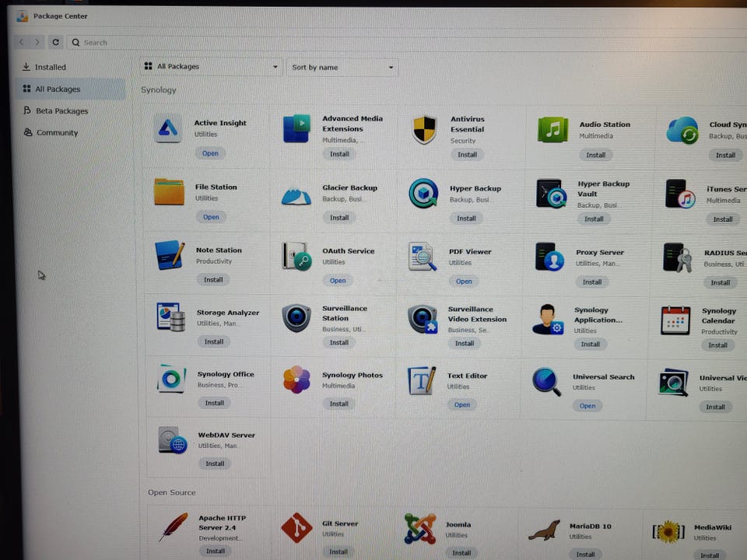Viewport: 747px width, 560px height.
Task: Install Advanced Media Extensions
Action: pos(339,154)
